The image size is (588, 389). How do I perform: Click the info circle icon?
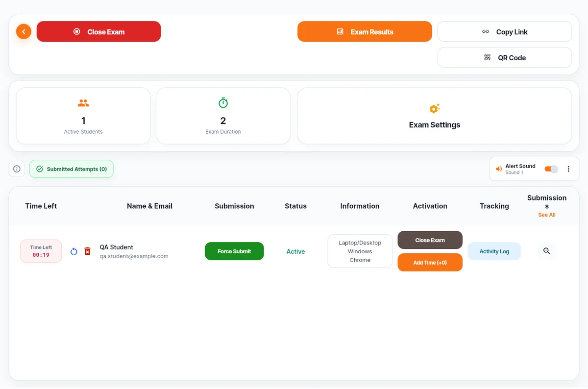17,169
